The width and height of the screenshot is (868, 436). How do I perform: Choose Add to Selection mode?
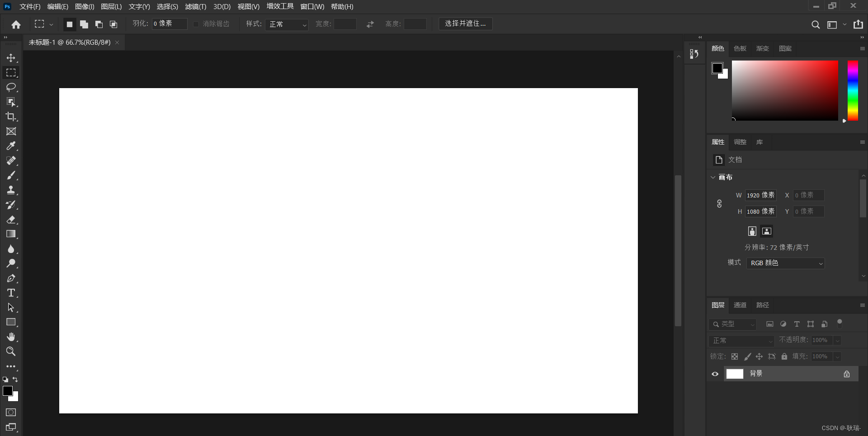coord(84,24)
